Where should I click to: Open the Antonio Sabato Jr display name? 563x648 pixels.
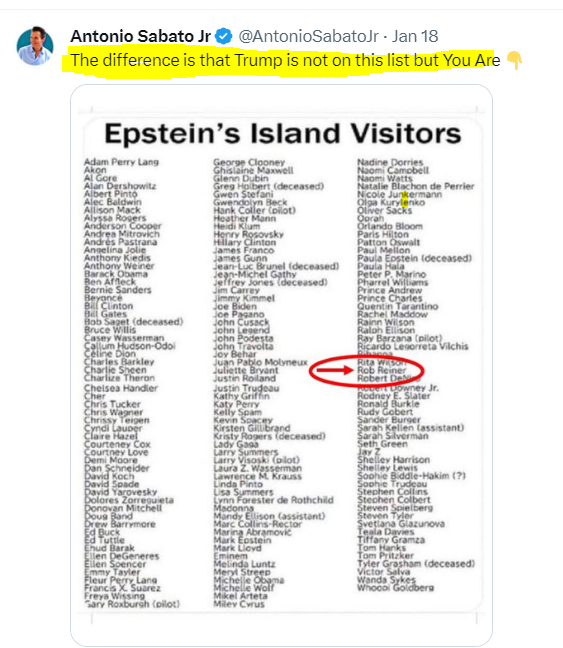[141, 36]
